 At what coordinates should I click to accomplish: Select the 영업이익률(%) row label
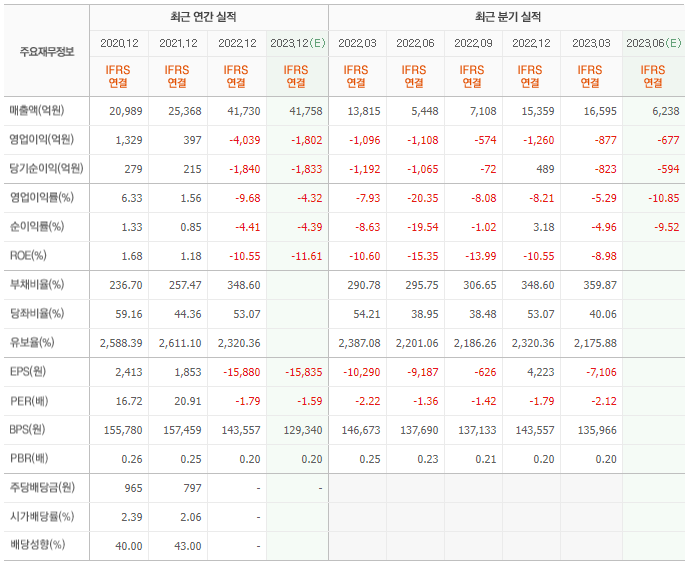click(42, 197)
